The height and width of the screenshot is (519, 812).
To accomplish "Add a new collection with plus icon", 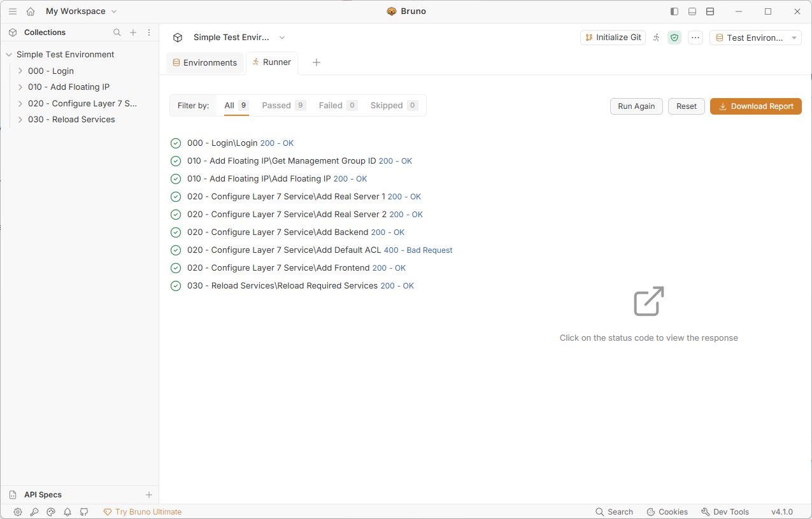I will pyautogui.click(x=133, y=32).
